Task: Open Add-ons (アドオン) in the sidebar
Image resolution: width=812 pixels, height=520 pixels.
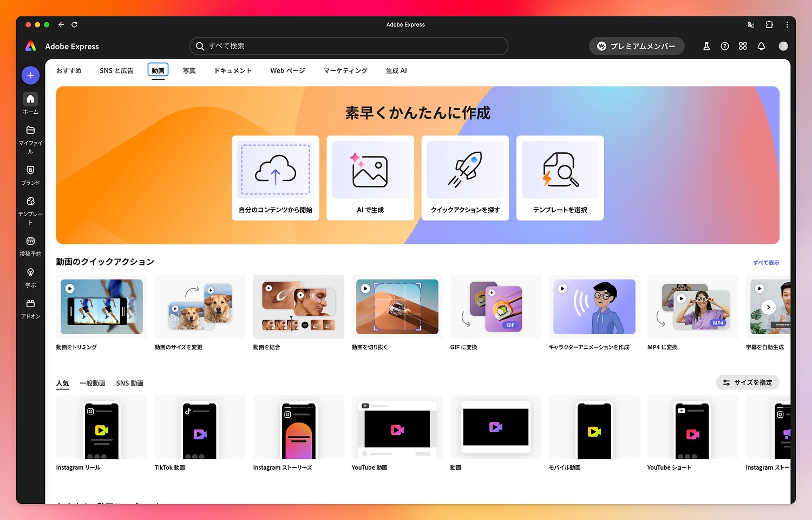Action: [30, 304]
